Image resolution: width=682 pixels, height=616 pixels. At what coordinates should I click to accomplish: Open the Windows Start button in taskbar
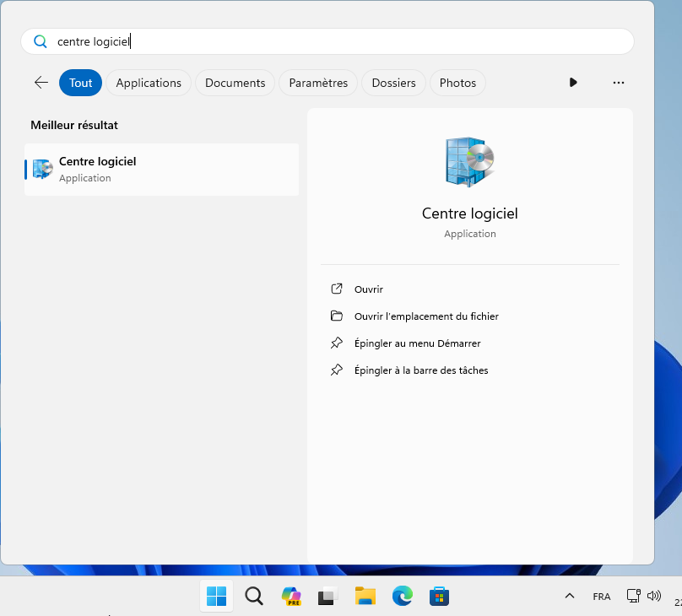pos(216,596)
